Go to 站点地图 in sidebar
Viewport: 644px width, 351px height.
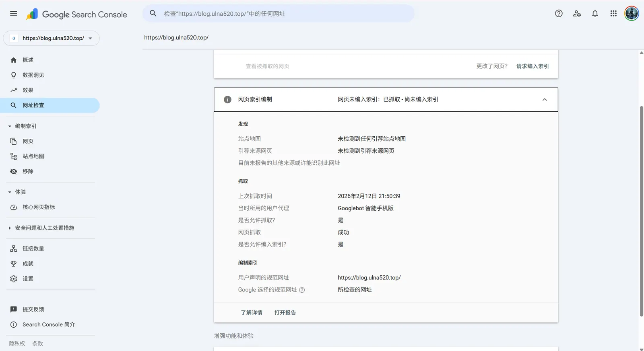(x=33, y=156)
